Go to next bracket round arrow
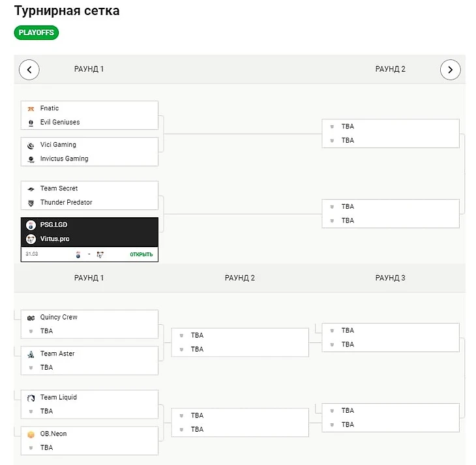 [x=451, y=69]
